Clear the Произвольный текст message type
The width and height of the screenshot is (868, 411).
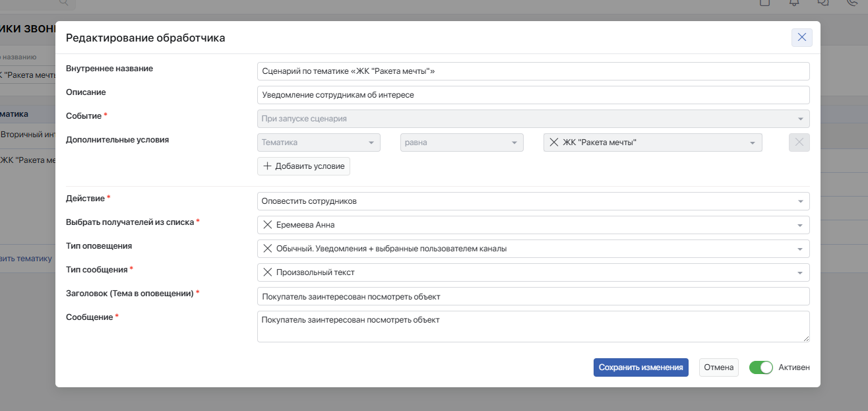pyautogui.click(x=268, y=272)
